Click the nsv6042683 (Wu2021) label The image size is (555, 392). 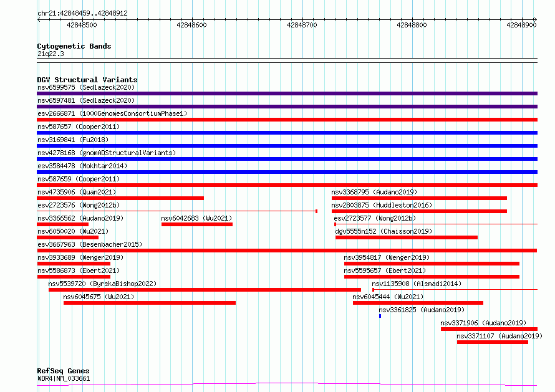[x=196, y=218]
